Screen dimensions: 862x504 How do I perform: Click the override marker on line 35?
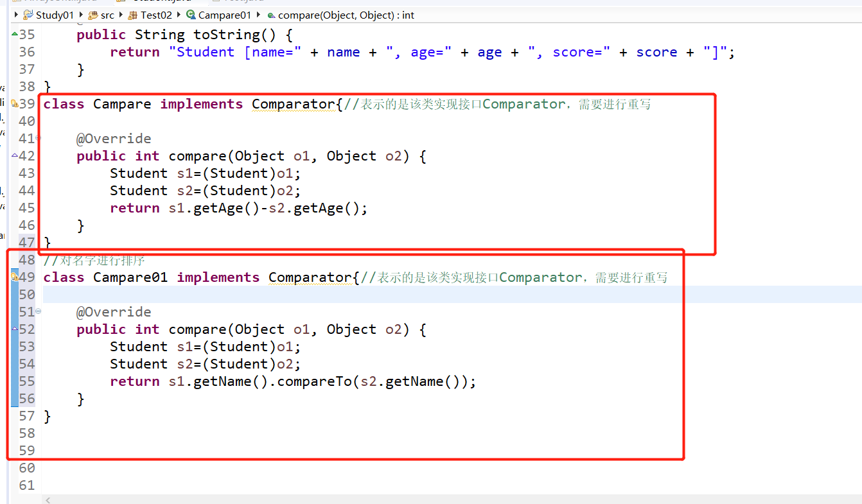click(x=15, y=33)
